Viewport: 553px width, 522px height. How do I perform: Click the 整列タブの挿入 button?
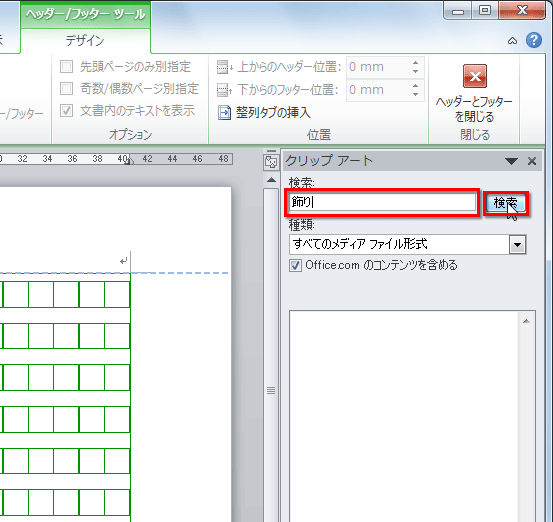coord(264,113)
